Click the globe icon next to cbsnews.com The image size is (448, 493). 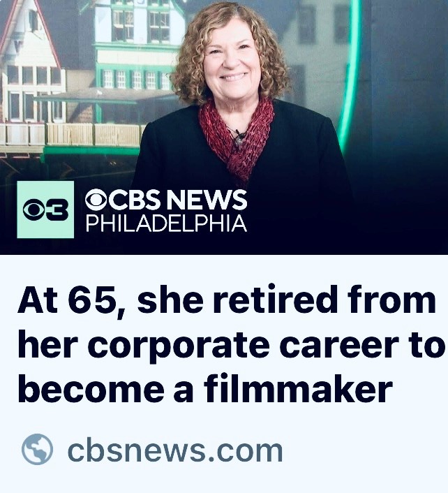[37, 449]
